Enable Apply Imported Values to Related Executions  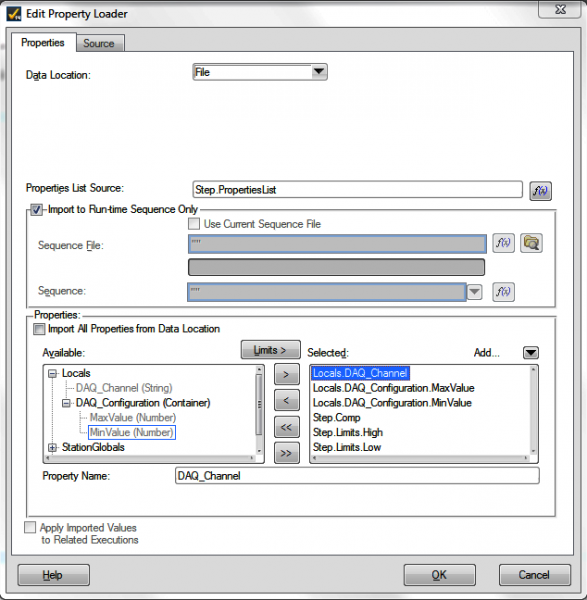[x=30, y=527]
